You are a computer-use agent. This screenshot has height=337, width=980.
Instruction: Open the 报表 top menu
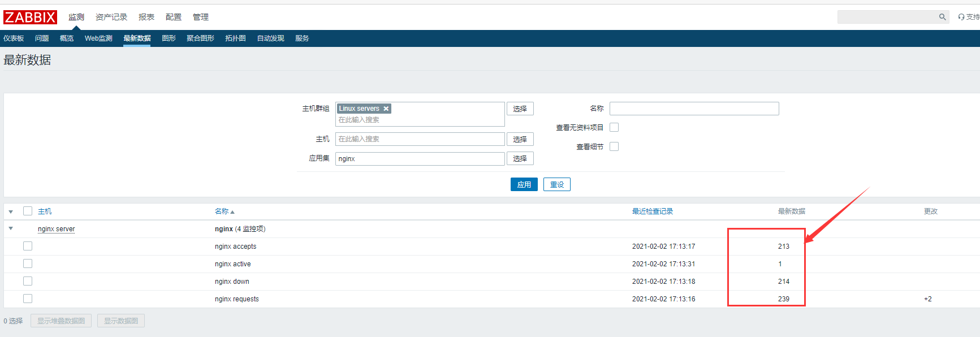pyautogui.click(x=146, y=17)
